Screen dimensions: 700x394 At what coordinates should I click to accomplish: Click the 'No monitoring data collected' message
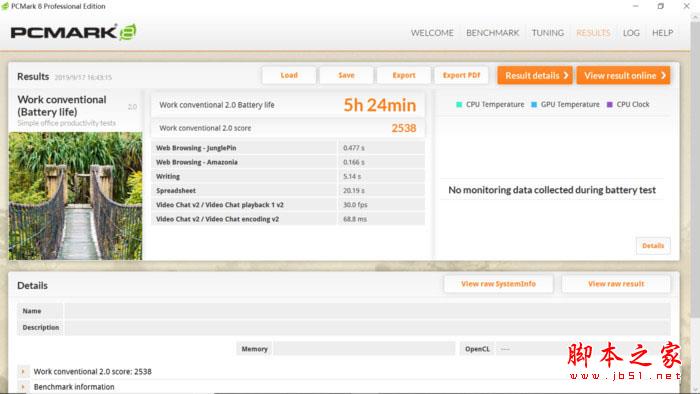(552, 190)
